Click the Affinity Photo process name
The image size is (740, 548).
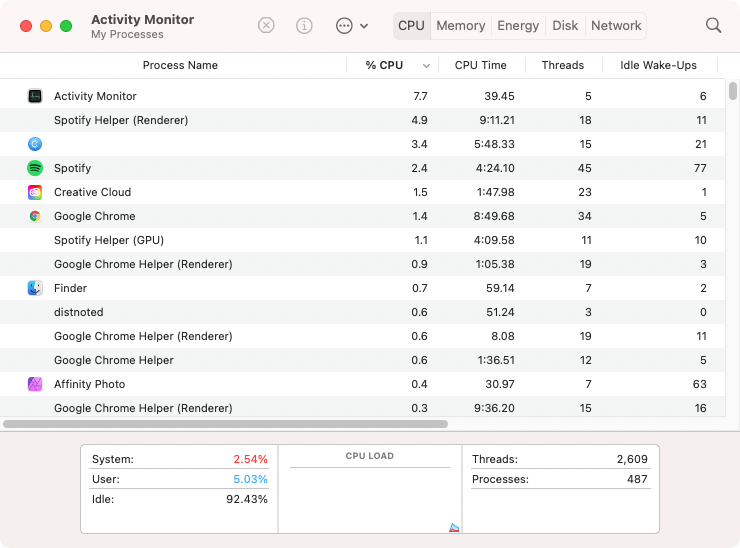coord(89,384)
